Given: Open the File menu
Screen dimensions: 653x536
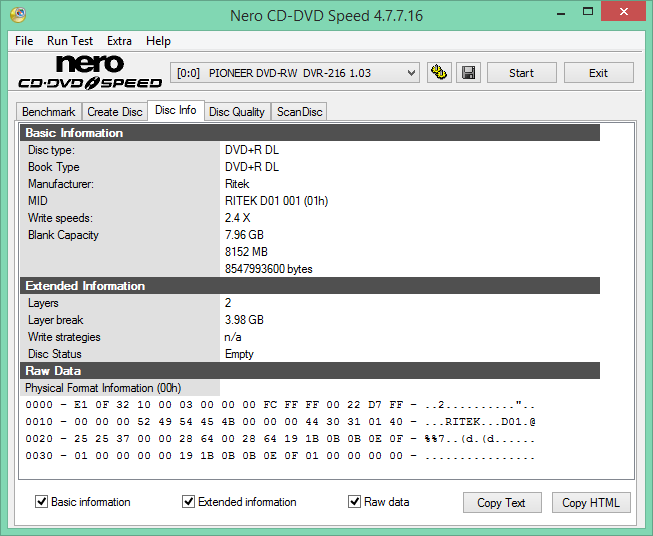Looking at the screenshot, I should [24, 41].
